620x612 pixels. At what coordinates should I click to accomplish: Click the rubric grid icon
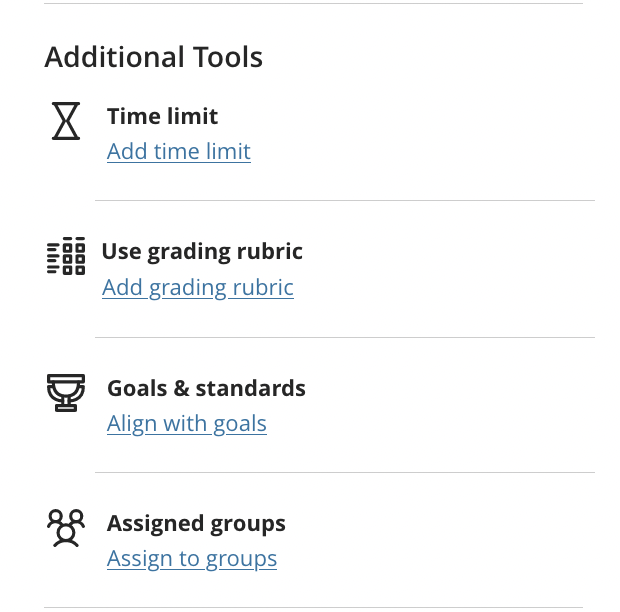click(66, 256)
